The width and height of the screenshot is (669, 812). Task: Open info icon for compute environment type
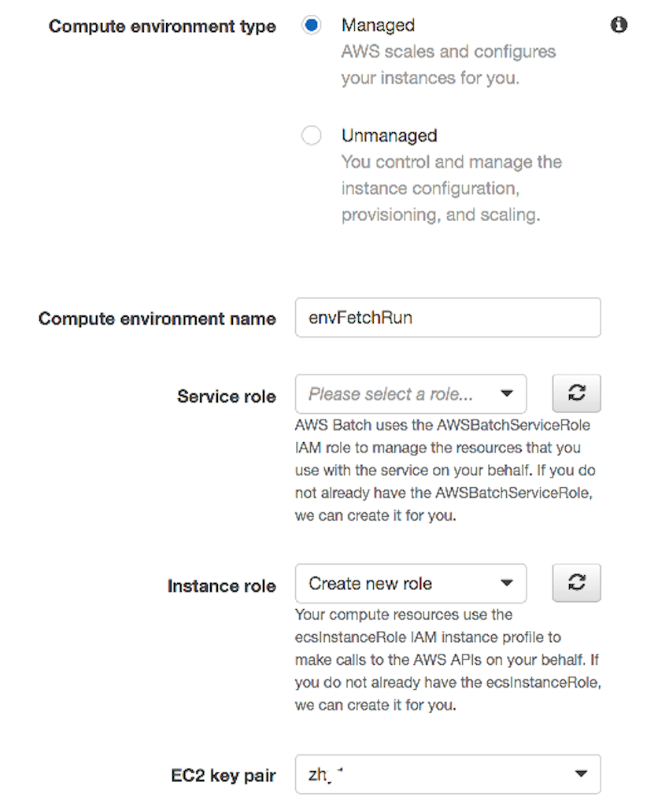pos(619,24)
